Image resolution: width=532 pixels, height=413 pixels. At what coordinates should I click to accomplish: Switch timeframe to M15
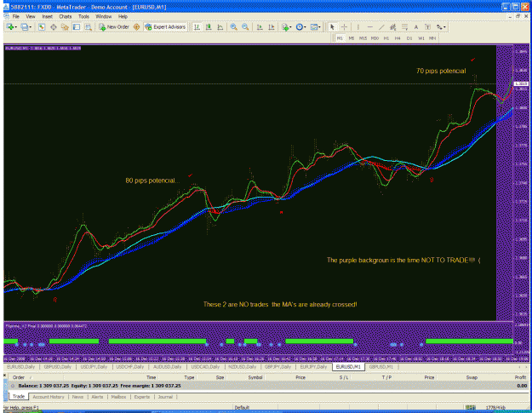363,38
